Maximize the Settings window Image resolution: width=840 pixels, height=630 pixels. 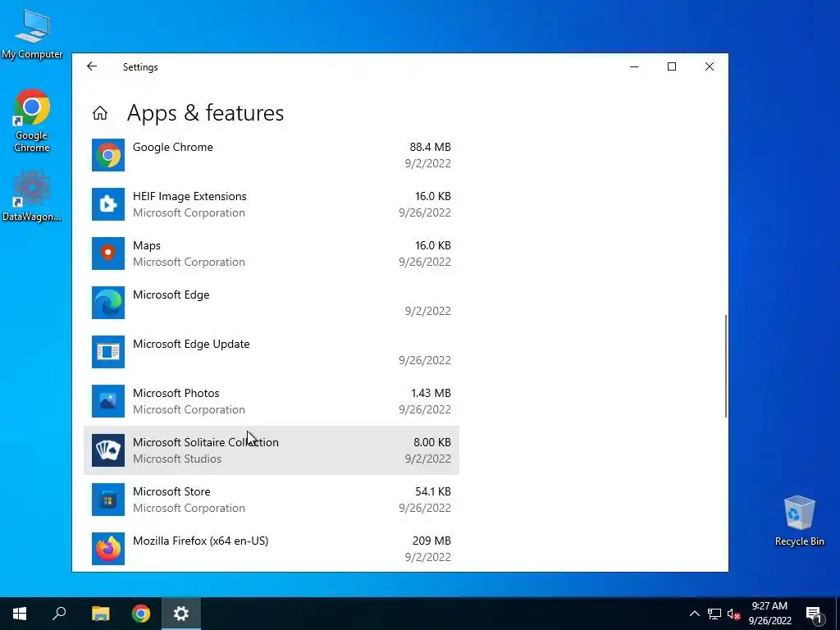click(x=672, y=66)
